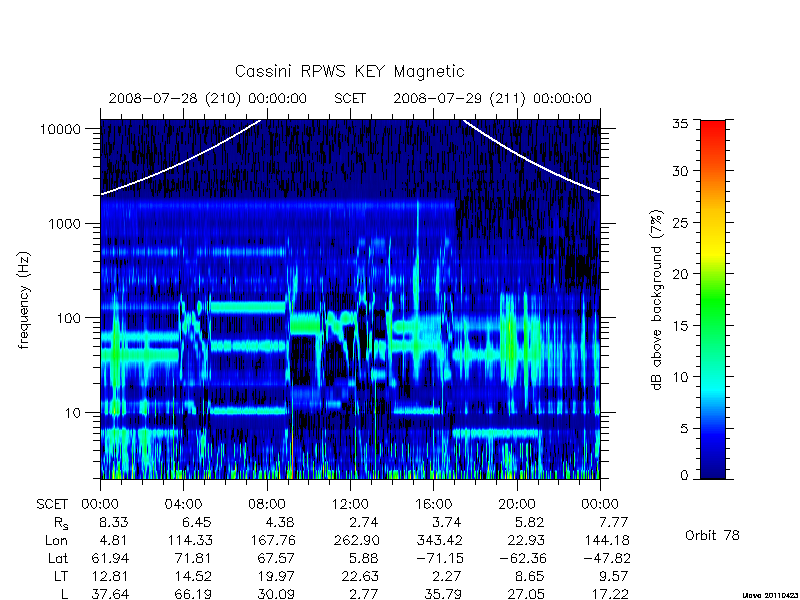Click the "20" colorbar scale label
The image size is (800, 600).
(x=680, y=274)
